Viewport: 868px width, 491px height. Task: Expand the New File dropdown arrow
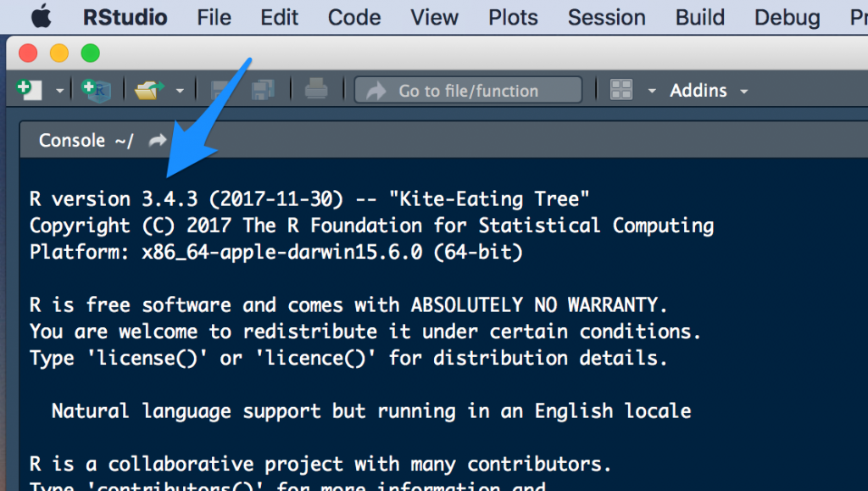coord(59,91)
